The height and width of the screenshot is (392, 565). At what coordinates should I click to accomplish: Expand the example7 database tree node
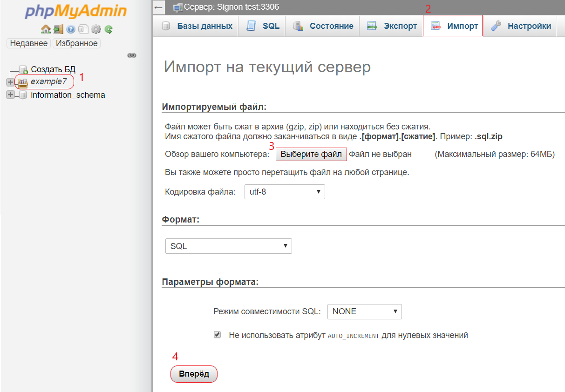[x=10, y=82]
